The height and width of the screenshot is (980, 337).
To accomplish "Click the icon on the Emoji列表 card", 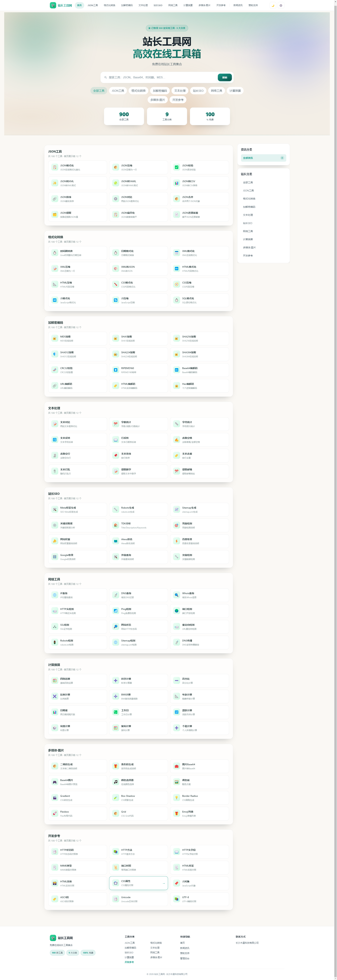I will (x=177, y=813).
